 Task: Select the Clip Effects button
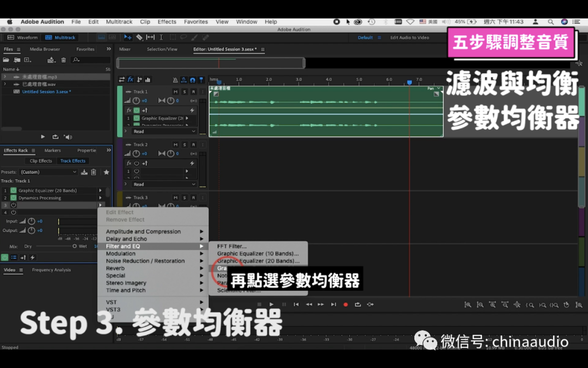(x=41, y=161)
